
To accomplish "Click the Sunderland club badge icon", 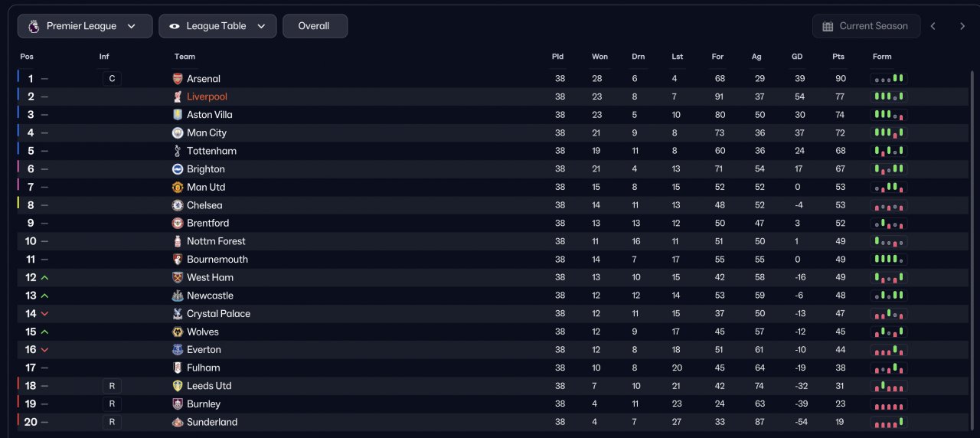I will [178, 422].
